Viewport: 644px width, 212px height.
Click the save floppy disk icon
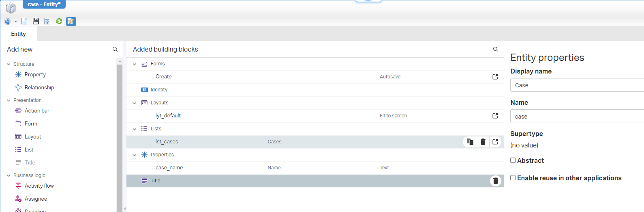[x=36, y=22]
